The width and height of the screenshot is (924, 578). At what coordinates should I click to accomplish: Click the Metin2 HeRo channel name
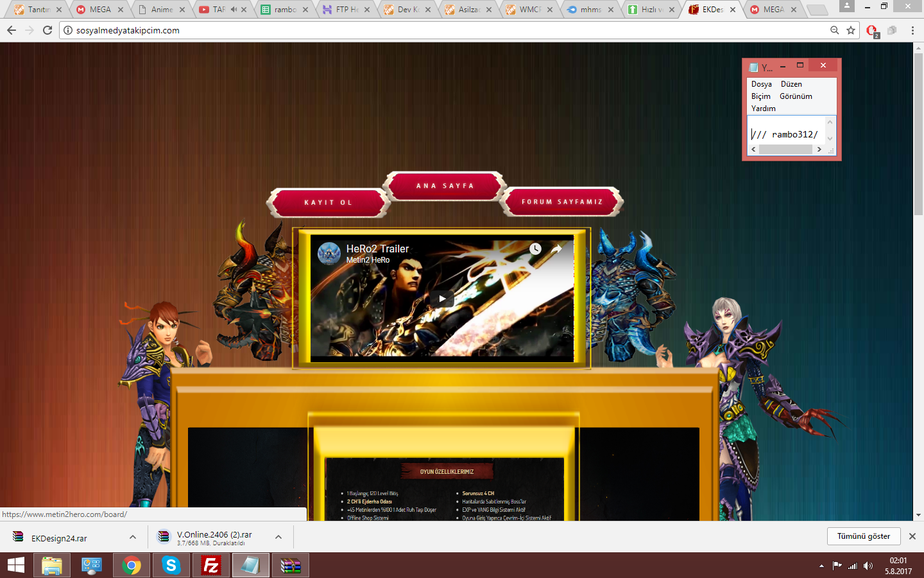pos(368,260)
